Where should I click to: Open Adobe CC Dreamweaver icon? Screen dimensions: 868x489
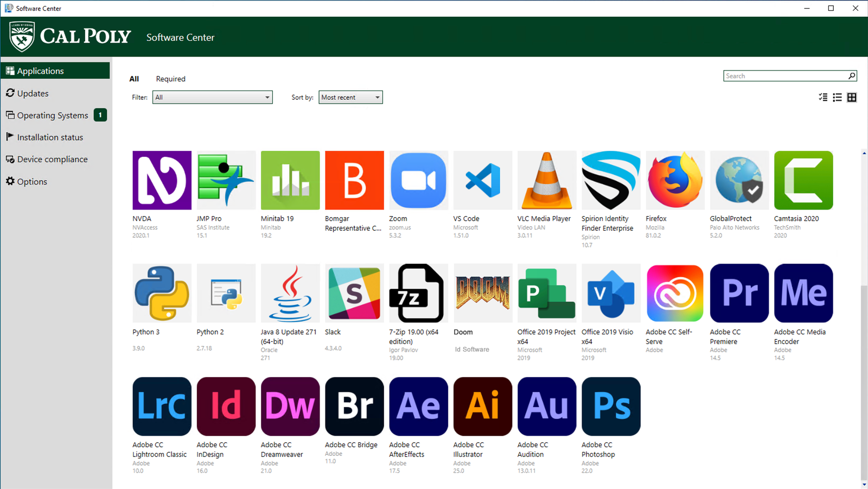(x=290, y=407)
